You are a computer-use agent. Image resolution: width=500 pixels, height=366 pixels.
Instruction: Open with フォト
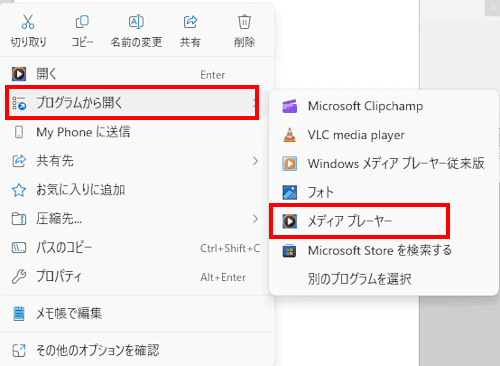pos(384,192)
